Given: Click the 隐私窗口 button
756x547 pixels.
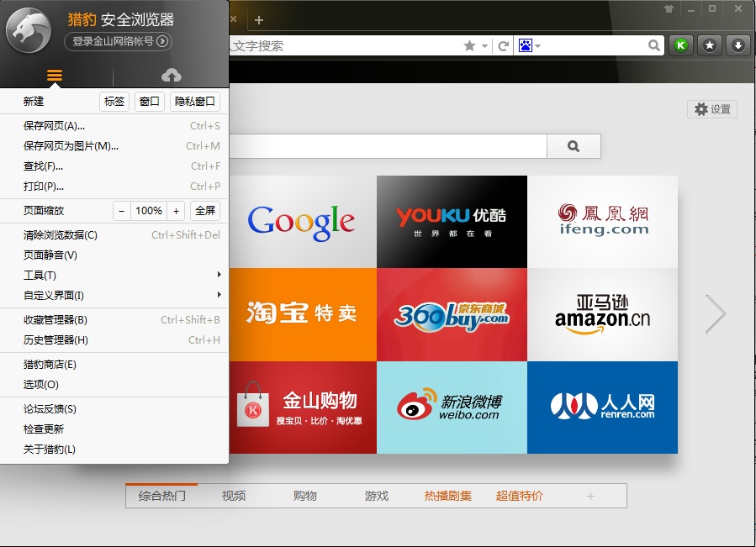Looking at the screenshot, I should click(195, 102).
